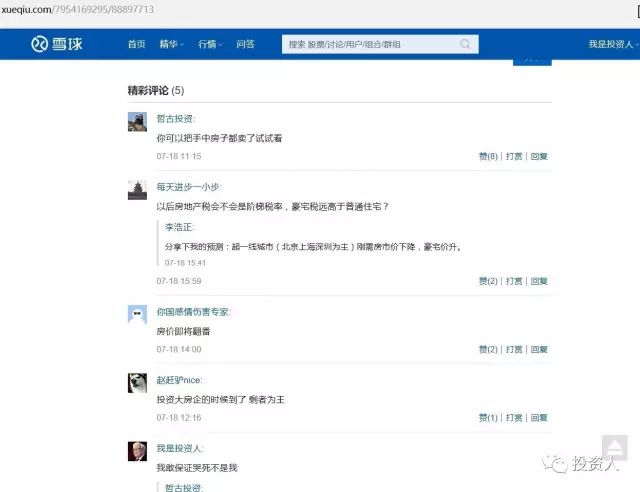Open 每天进步一小步 avatar image
Screen dimensions: 640x492
[138, 190]
